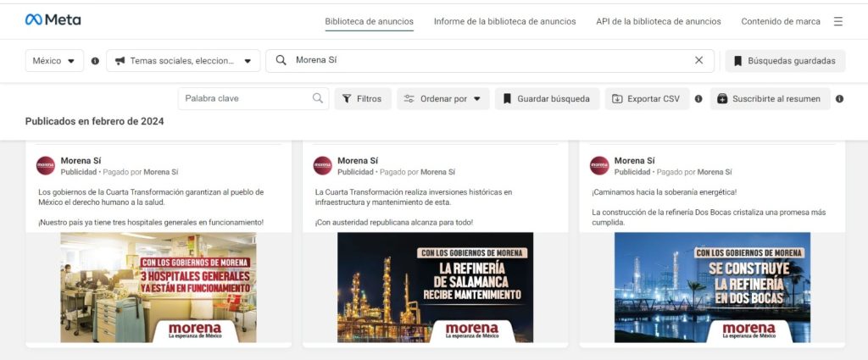Open Temas sociales, elecciones category dropdown
Image resolution: width=868 pixels, height=360 pixels.
coord(183,61)
